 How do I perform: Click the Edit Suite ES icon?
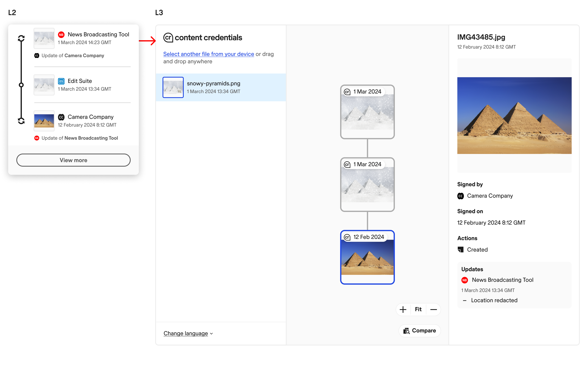coord(61,81)
